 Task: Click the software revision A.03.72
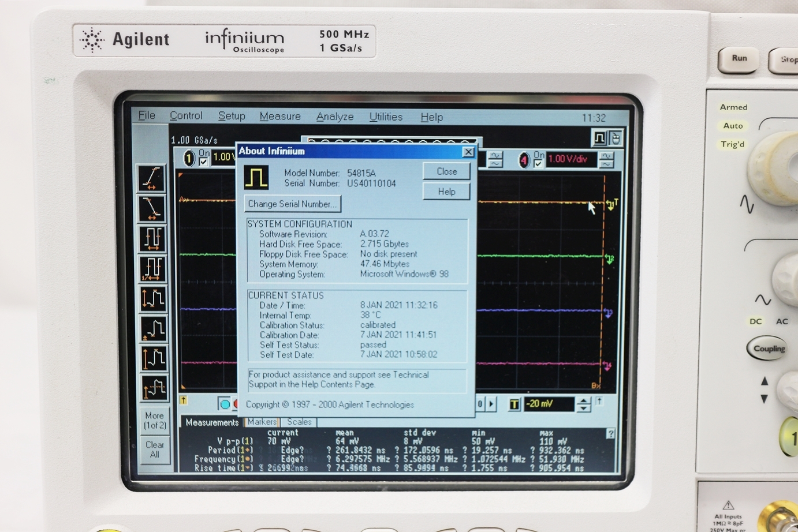pyautogui.click(x=374, y=234)
